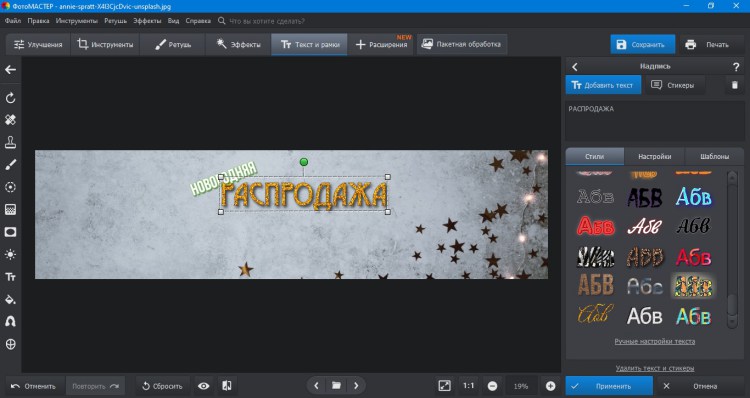Screen dimensions: 750x398
Task: Click Удалить текст и стикеры link
Action: click(655, 368)
